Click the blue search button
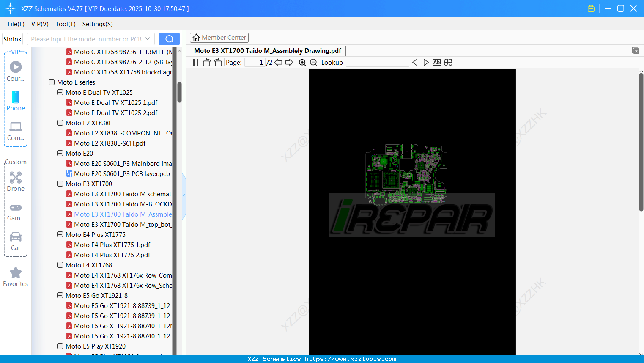 [x=169, y=39]
